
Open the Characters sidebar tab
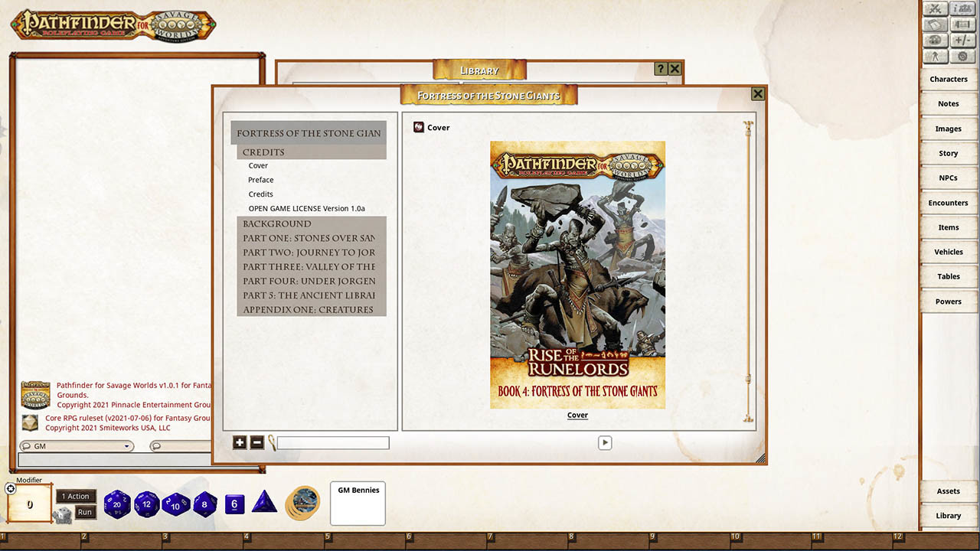point(949,79)
